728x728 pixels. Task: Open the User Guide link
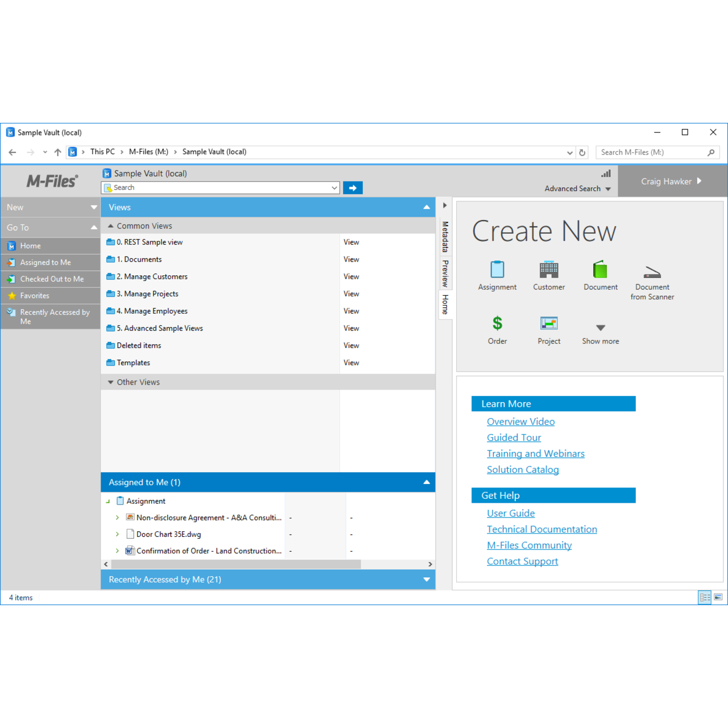click(511, 513)
